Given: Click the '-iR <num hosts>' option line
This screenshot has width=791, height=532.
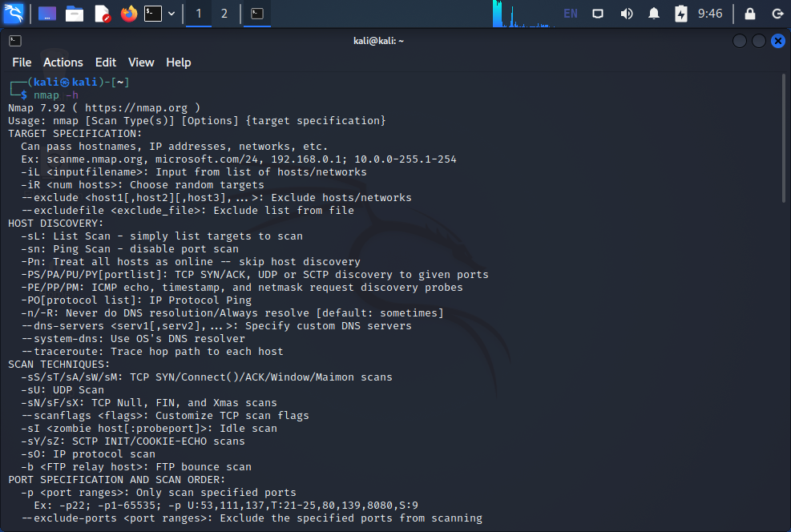Looking at the screenshot, I should [x=143, y=185].
